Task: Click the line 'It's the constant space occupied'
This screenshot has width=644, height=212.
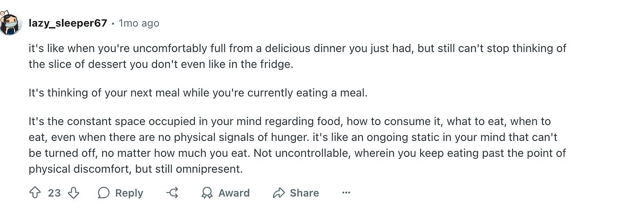Action: pyautogui.click(x=289, y=121)
